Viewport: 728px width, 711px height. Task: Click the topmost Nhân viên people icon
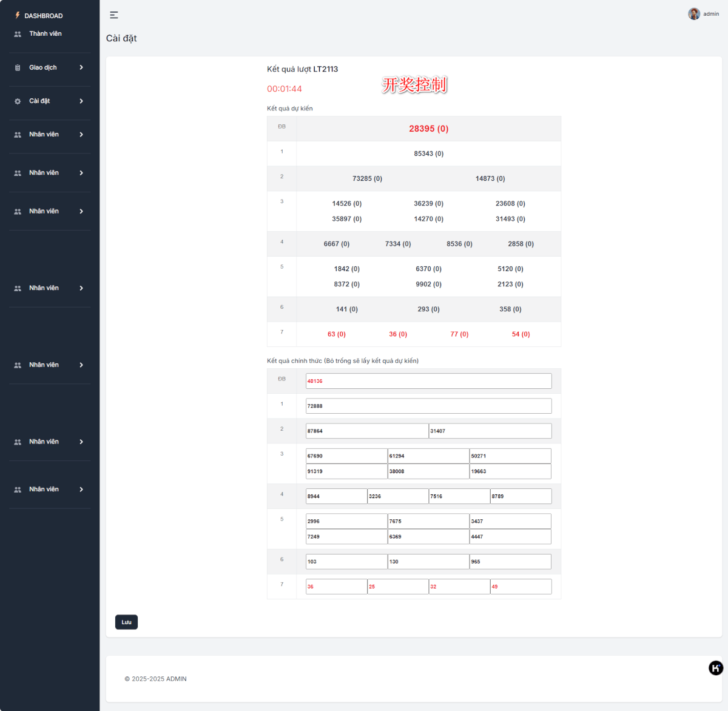[18, 135]
